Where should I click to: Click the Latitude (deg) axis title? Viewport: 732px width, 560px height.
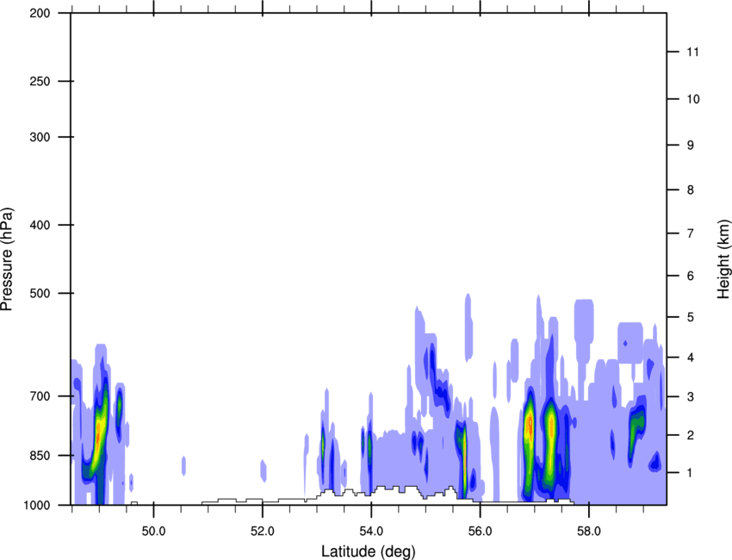click(368, 551)
